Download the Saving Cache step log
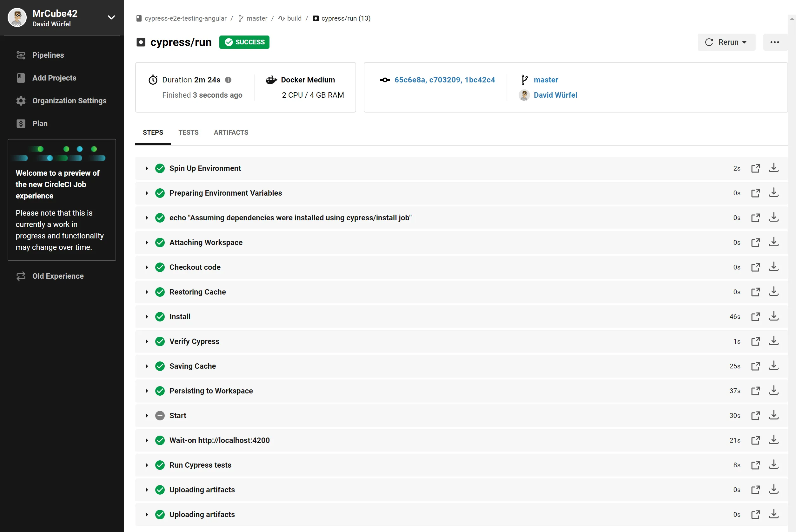This screenshot has height=532, width=797. pos(774,366)
